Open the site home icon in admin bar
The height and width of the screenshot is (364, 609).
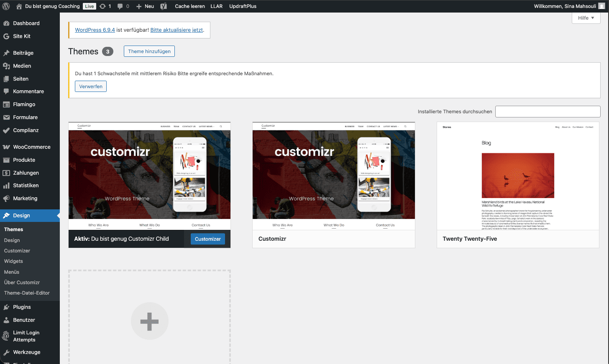point(19,6)
